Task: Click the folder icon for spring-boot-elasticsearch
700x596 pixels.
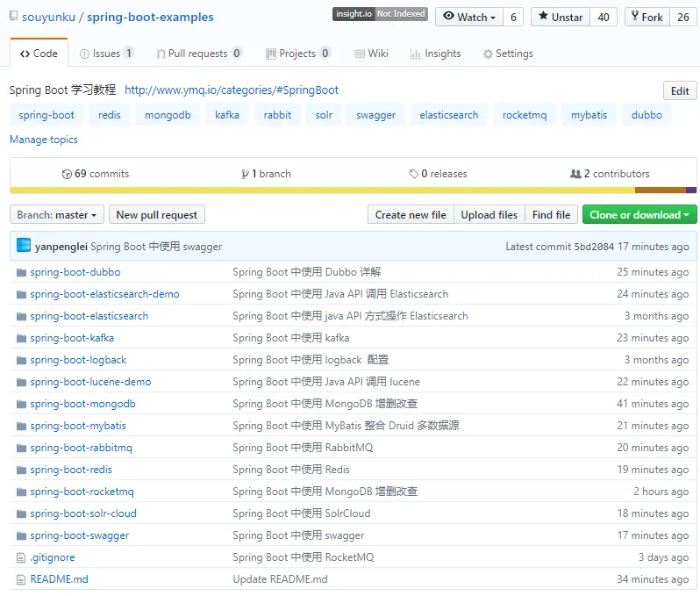Action: 21,316
